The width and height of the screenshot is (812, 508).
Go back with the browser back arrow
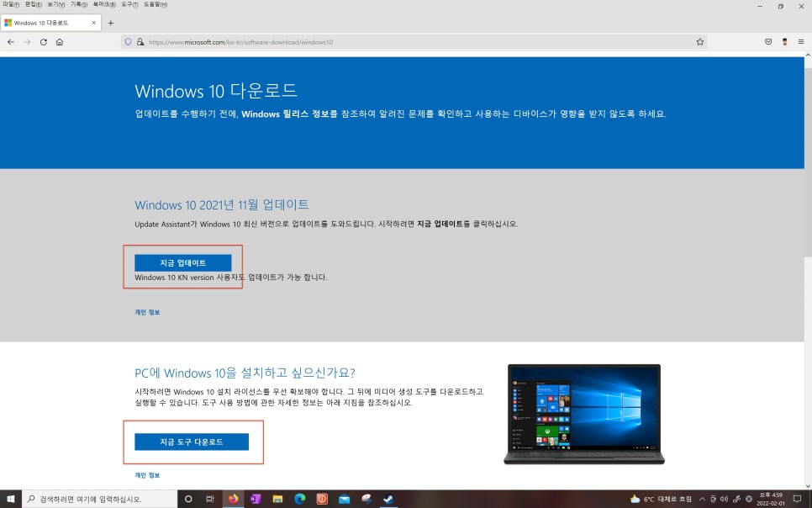point(11,42)
